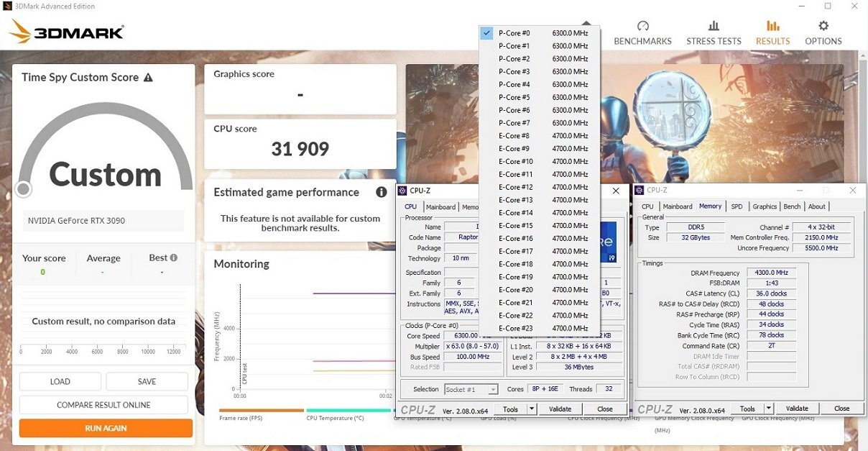The image size is (868, 451).
Task: Open the Graphics tab in CPU-Z
Action: click(765, 206)
